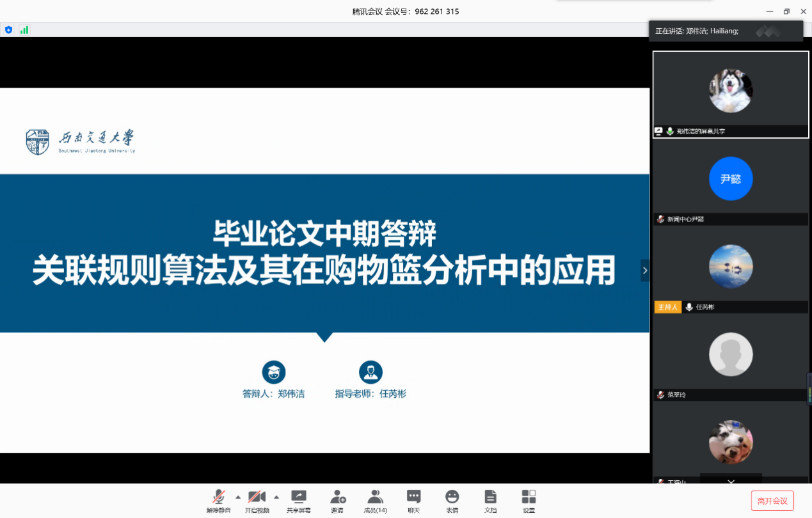Turn on the camera (开启视频)

click(257, 500)
